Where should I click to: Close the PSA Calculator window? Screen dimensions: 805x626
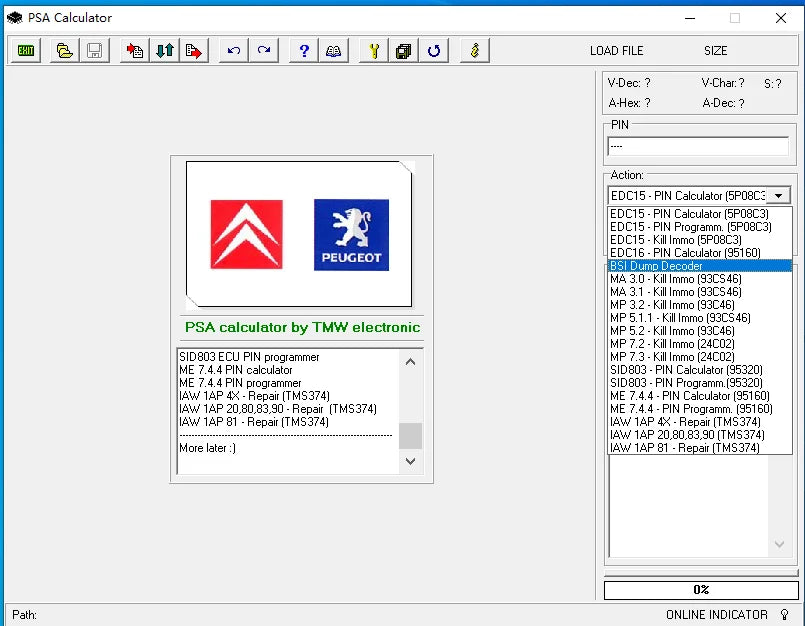point(781,18)
